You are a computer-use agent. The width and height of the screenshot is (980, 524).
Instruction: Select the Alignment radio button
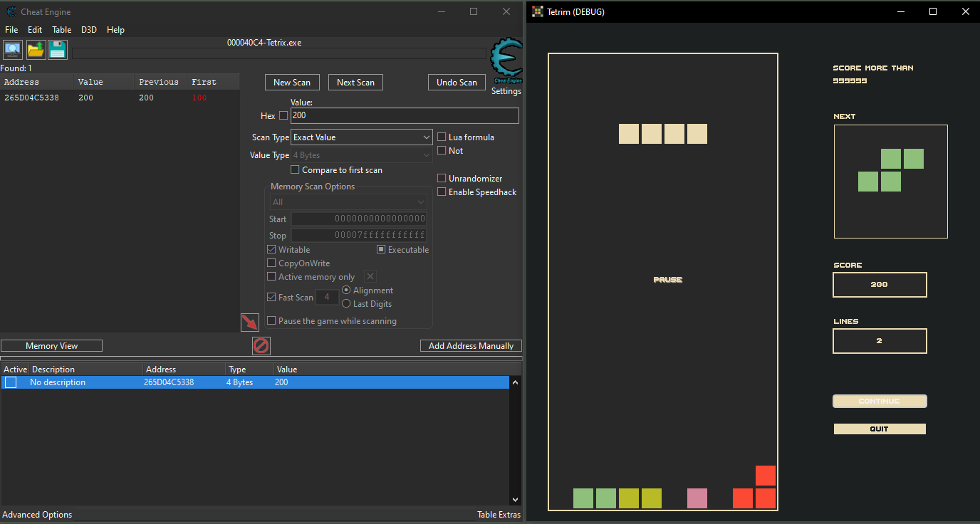pyautogui.click(x=346, y=290)
